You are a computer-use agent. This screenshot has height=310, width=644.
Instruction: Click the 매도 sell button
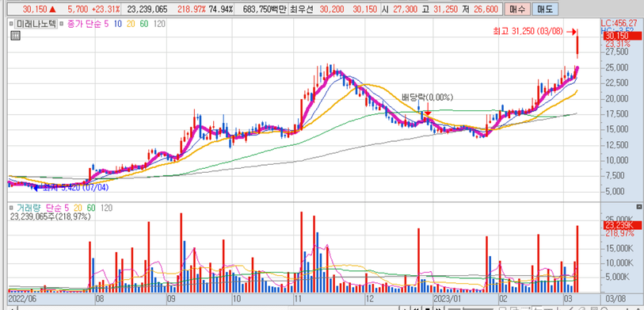[545, 9]
